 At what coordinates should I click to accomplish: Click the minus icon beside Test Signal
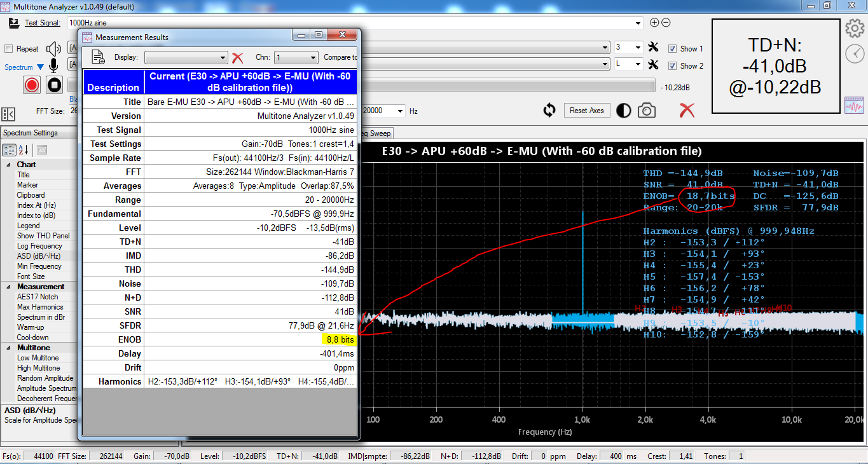point(666,23)
